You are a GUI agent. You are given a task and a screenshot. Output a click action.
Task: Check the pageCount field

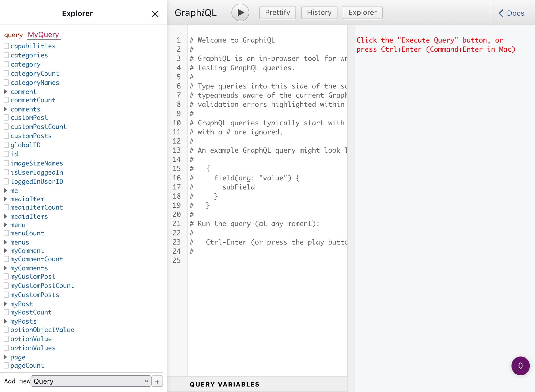click(7, 365)
